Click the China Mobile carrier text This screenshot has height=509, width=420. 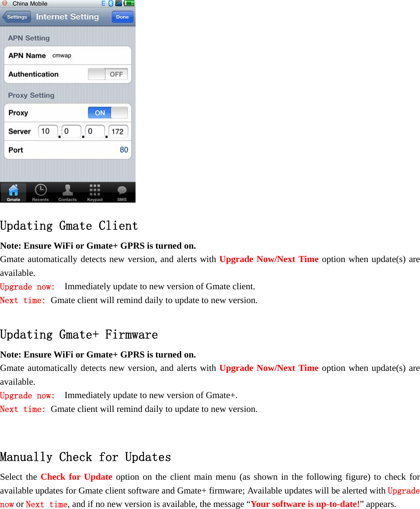[x=30, y=3]
